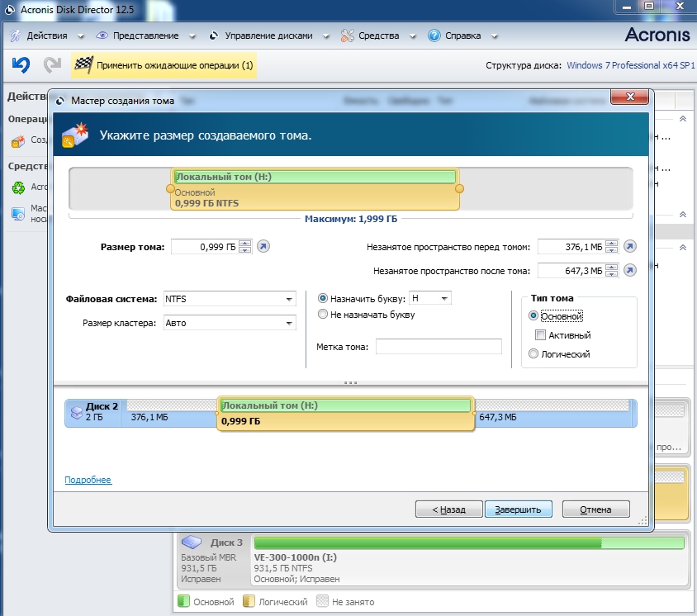The image size is (697, 616).
Task: Click the left handle of volume size slider
Action: [x=170, y=189]
